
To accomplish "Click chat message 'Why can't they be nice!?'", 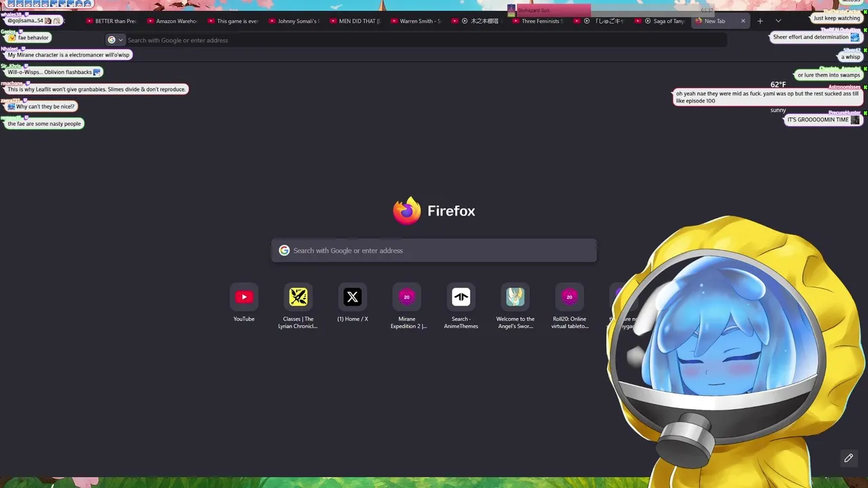I will (41, 106).
